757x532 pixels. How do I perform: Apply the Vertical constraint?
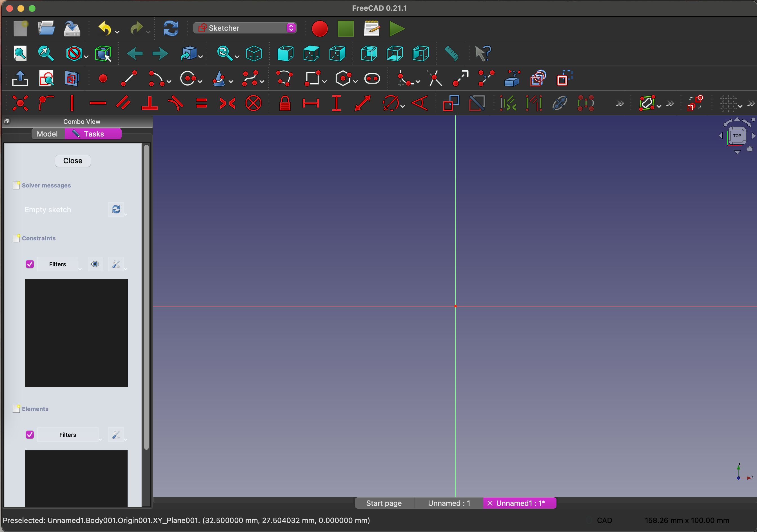click(72, 103)
